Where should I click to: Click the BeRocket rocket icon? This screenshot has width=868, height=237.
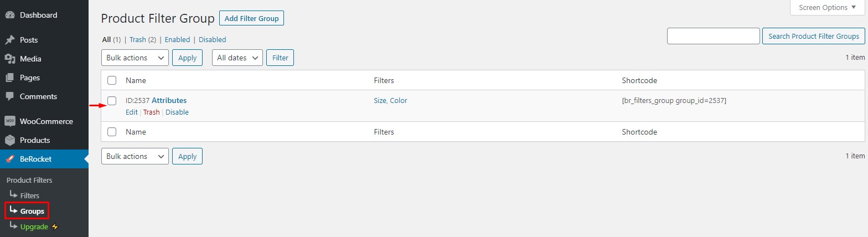coord(9,159)
